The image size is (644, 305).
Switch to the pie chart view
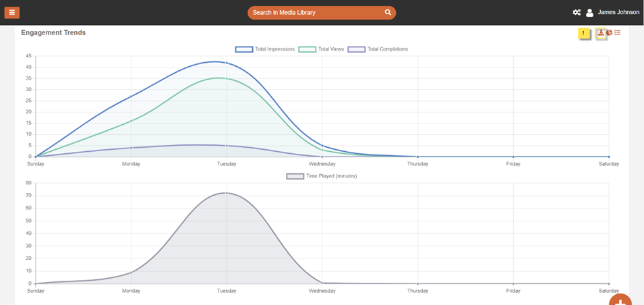(609, 33)
